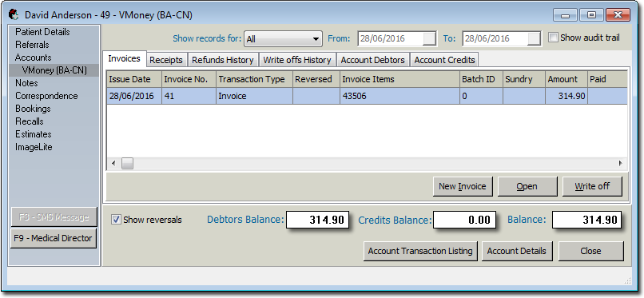Enable the Show audit trail checkbox
Image resolution: width=644 pixels, height=298 pixels.
(554, 38)
